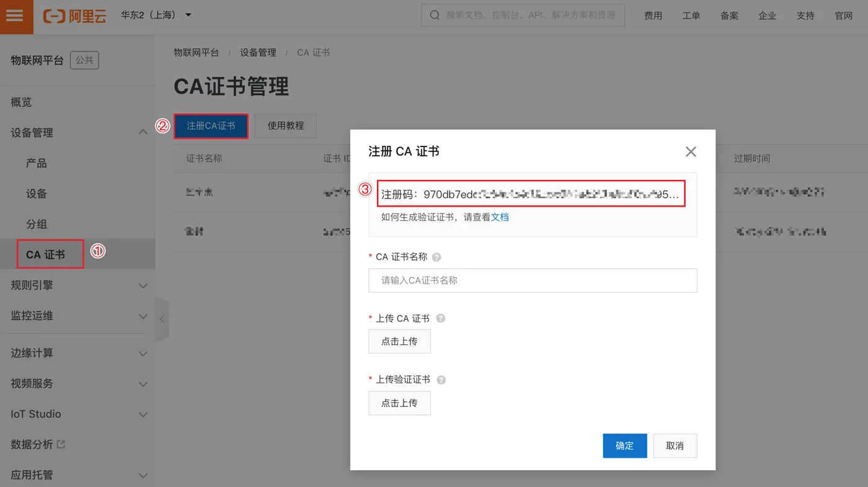Screen dimensions: 868x487
Task: Expand the 边缘计算 sidebar section
Action: click(77, 352)
